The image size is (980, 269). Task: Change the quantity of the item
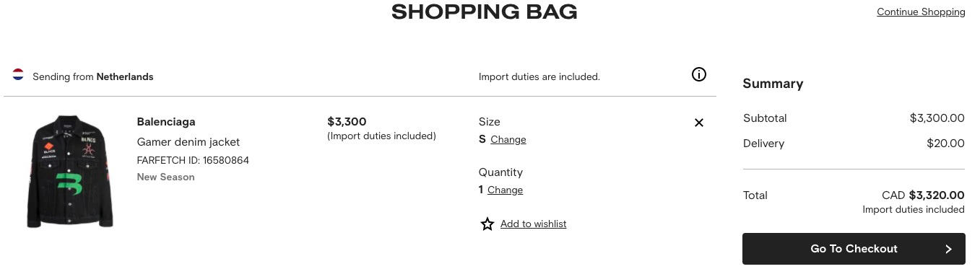click(x=505, y=190)
